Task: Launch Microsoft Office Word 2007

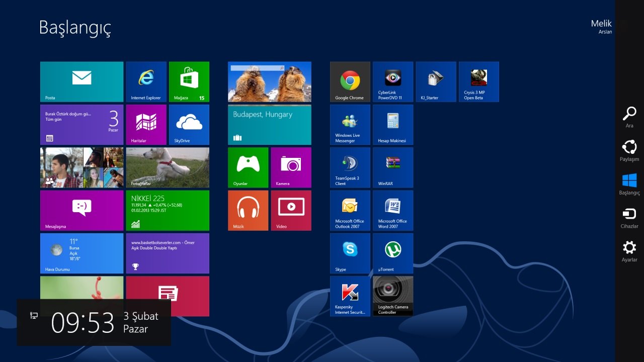Action: click(393, 210)
